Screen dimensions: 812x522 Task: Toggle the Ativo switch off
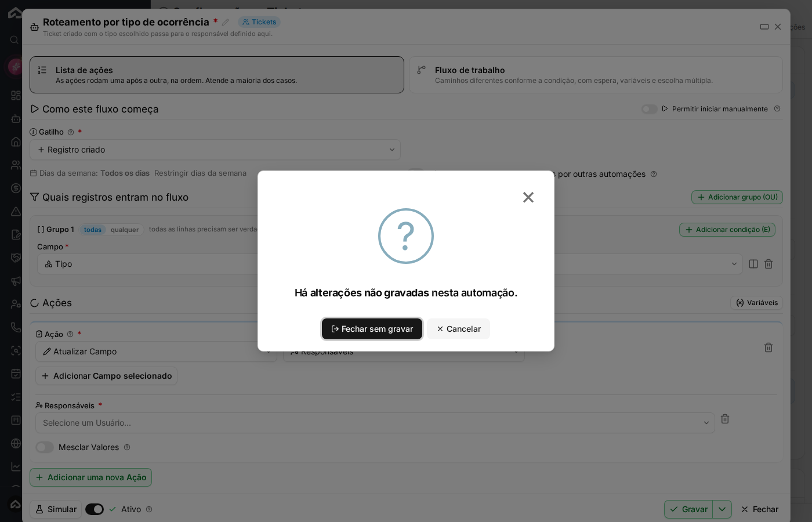[x=95, y=509]
